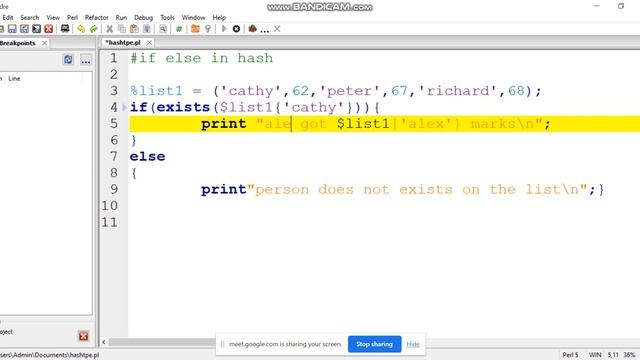
Task: Click the file path in status bar
Action: pos(49,355)
